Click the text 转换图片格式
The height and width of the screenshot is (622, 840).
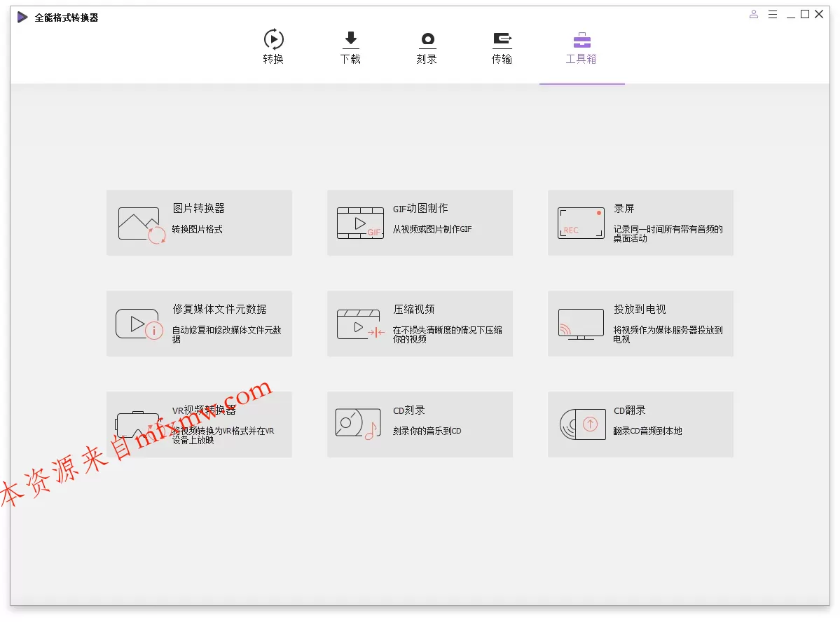tap(197, 229)
